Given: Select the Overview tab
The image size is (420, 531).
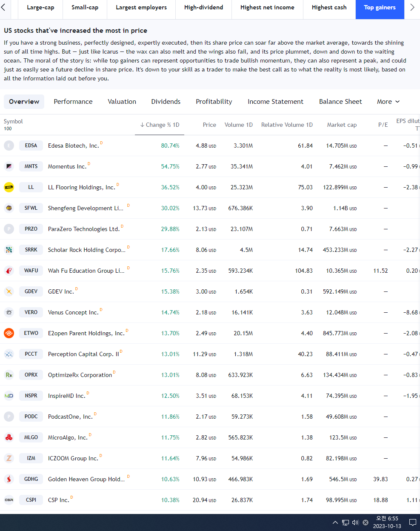Looking at the screenshot, I should pos(24,102).
